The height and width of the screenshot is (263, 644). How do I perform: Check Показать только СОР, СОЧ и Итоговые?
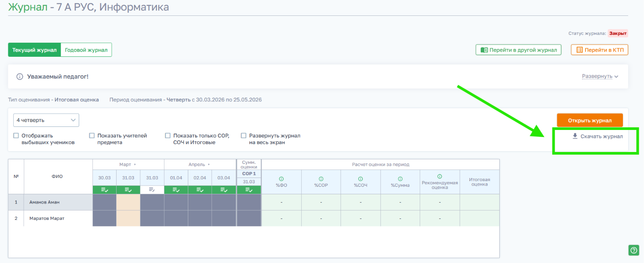click(168, 136)
